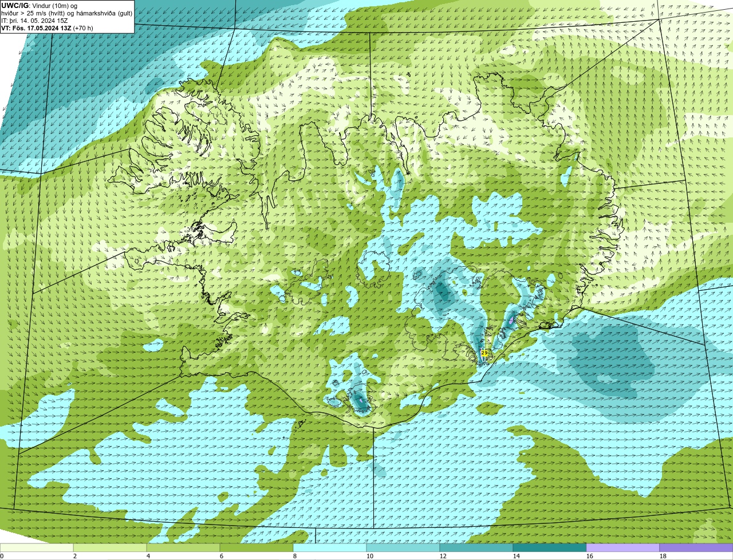The image size is (733, 560).
Task: Select the 10–12 m/s turquoise legend swatch
Action: 403,547
